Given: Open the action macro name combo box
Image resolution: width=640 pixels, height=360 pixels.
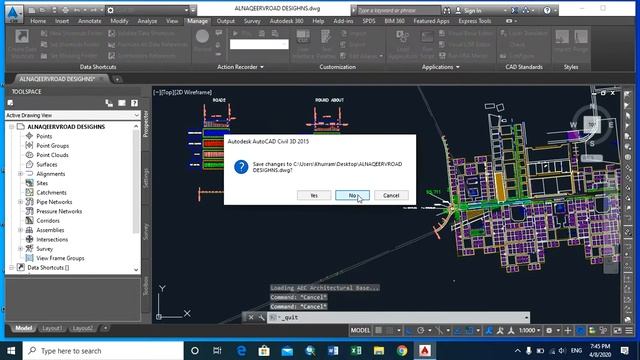Looking at the screenshot, I should coord(259,44).
